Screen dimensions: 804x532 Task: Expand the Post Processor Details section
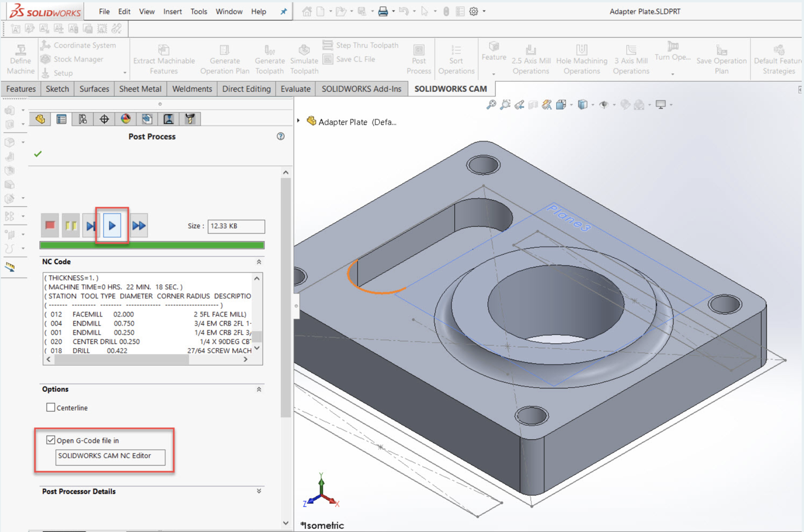click(259, 491)
